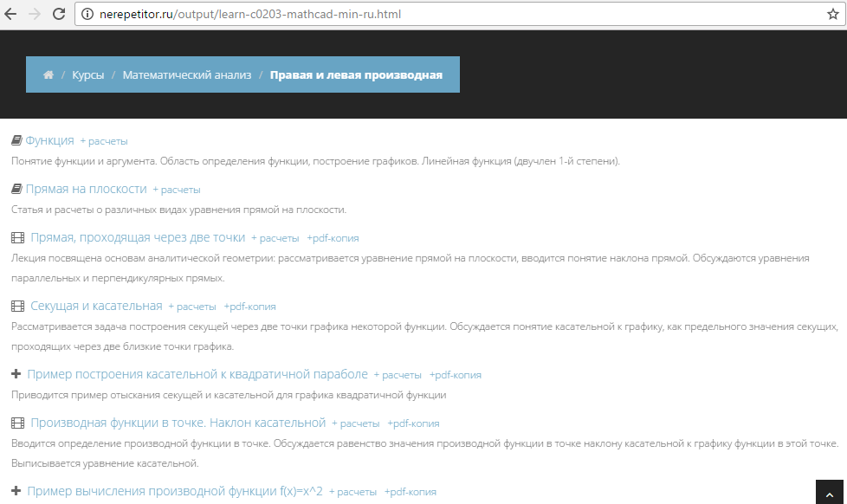This screenshot has width=847, height=504.
Task: Open Пример построения касательной к квадратичной параболе
Action: click(x=197, y=374)
